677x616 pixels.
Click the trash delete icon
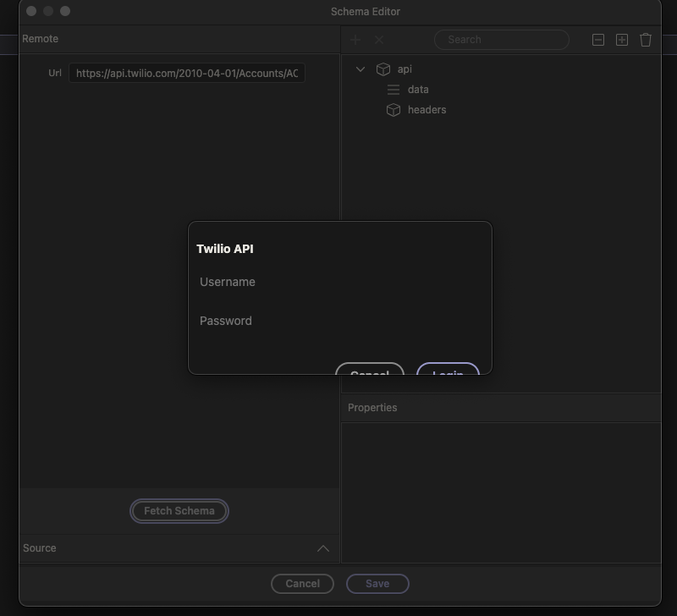646,40
